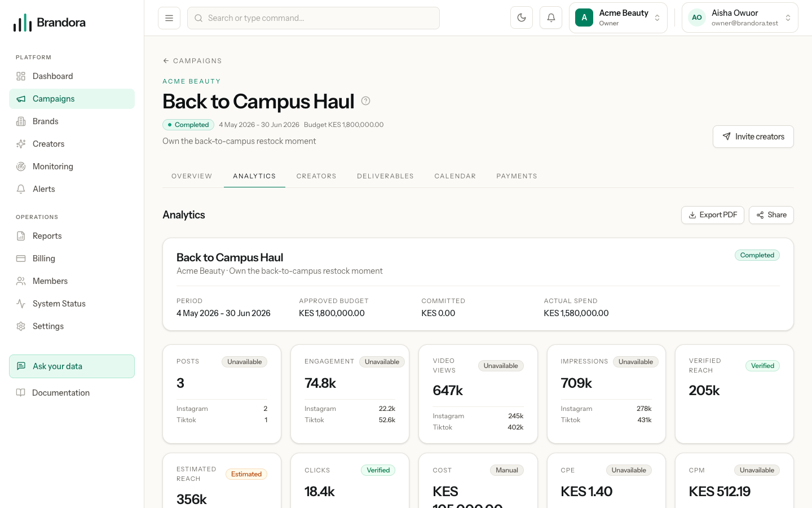Screen dimensions: 812x508
Task: Open the Deliverables tab
Action: [x=386, y=176]
